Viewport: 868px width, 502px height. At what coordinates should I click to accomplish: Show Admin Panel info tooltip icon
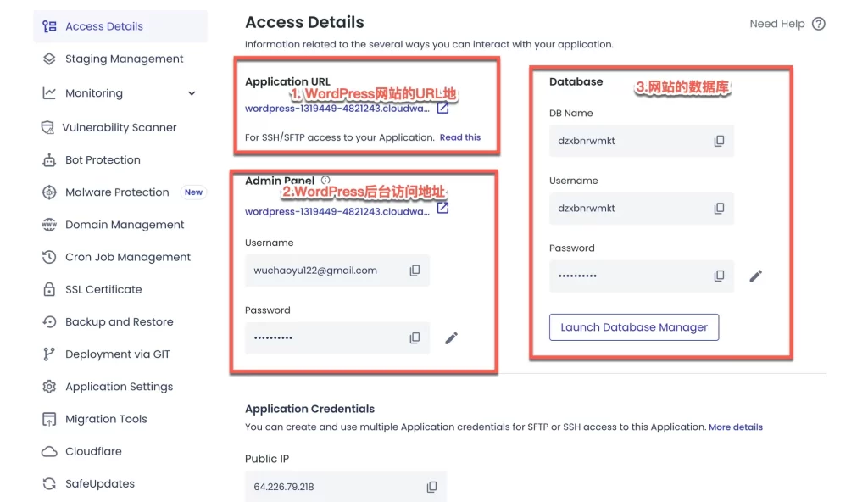click(325, 180)
